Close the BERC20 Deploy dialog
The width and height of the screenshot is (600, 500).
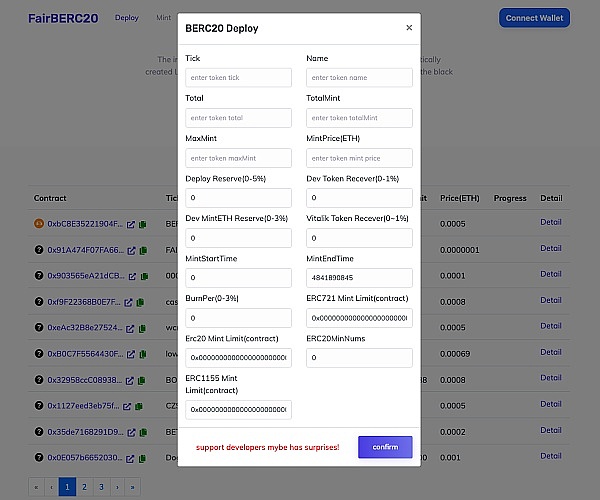[x=409, y=28]
